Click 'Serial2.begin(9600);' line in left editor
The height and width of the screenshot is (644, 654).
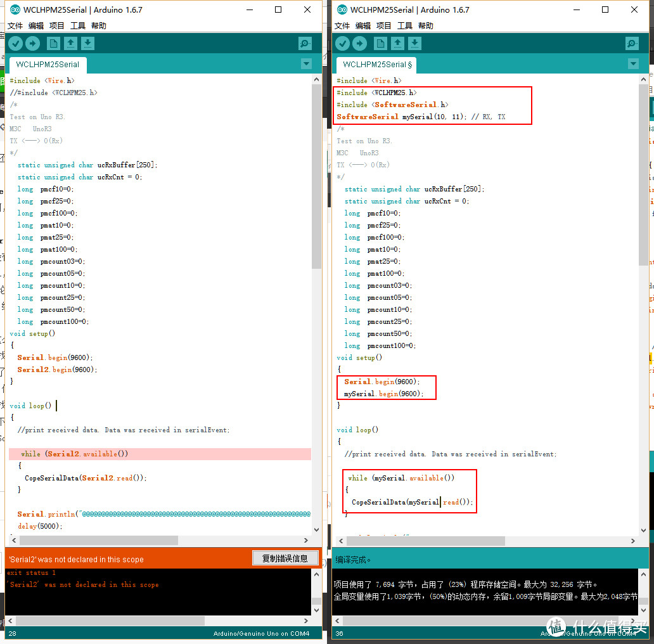coord(57,370)
